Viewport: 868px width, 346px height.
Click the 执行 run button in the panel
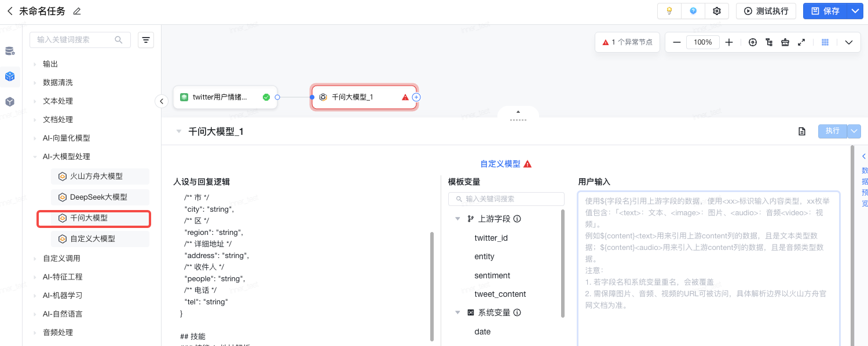pyautogui.click(x=833, y=131)
